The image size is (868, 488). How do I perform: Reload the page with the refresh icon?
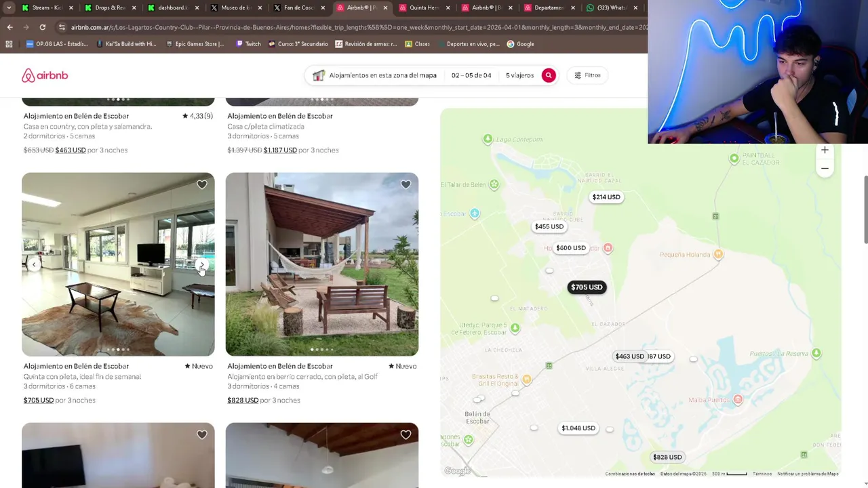point(42,27)
